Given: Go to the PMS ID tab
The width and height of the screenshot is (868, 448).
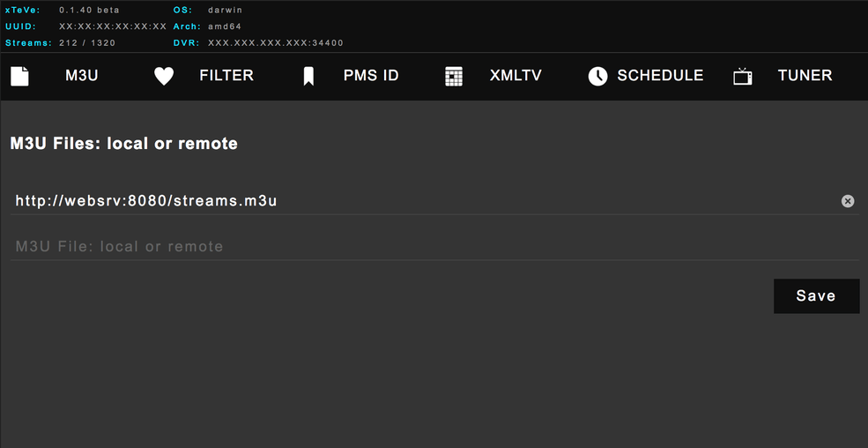Looking at the screenshot, I should pyautogui.click(x=371, y=76).
